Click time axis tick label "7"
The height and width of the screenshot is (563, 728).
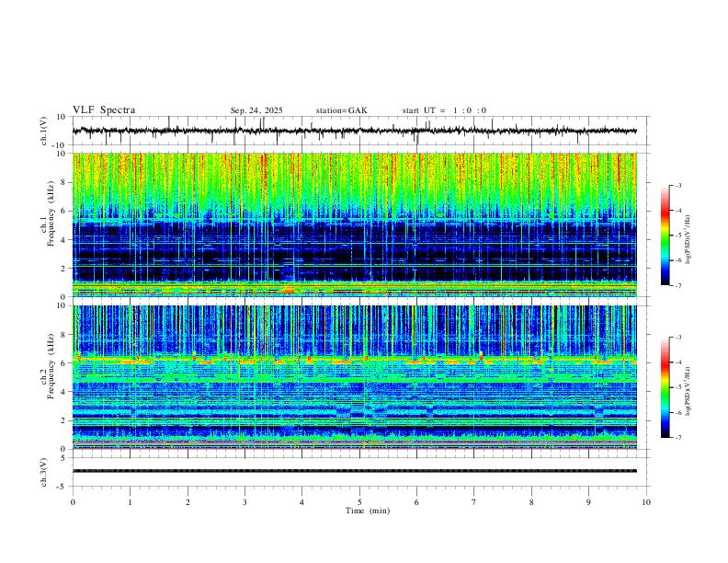pos(474,502)
